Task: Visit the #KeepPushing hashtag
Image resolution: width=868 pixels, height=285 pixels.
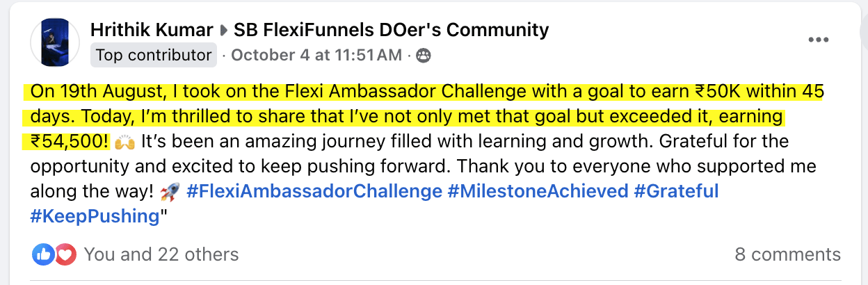Action: tap(95, 215)
